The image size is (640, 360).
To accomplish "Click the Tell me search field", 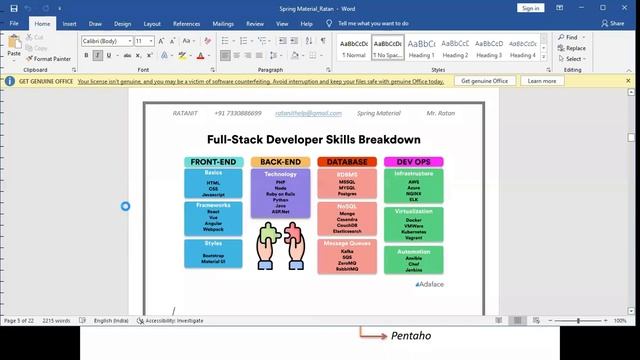I will (x=373, y=24).
